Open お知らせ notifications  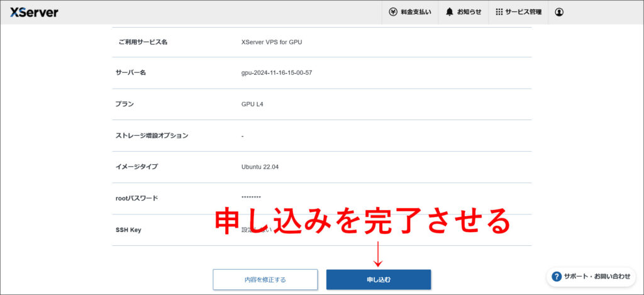[464, 13]
